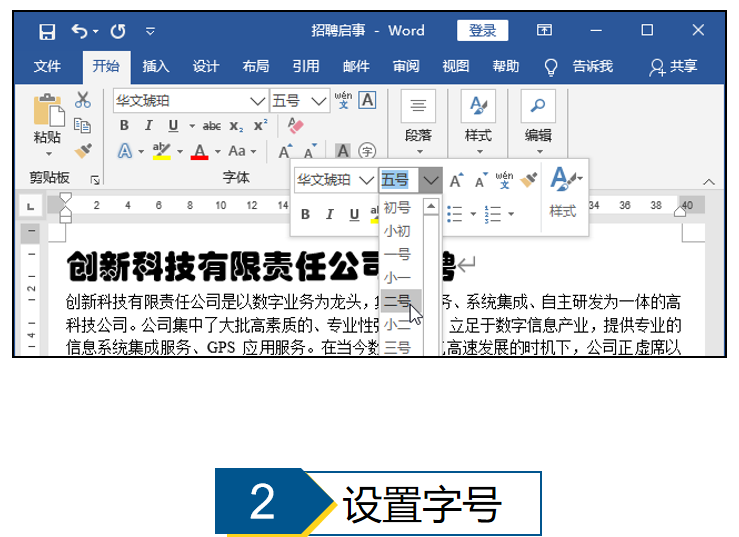This screenshot has height=537, width=739.
Task: Switch to the 插入 tab
Action: [156, 66]
